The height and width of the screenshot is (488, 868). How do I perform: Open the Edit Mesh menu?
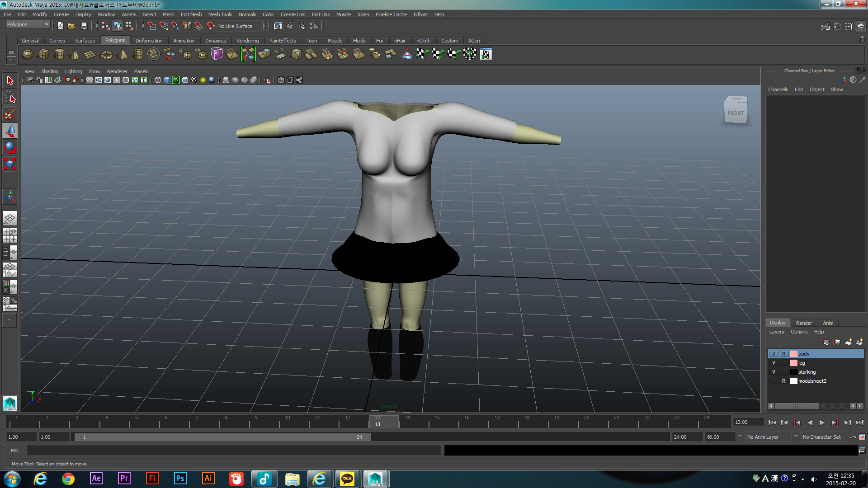pyautogui.click(x=191, y=14)
